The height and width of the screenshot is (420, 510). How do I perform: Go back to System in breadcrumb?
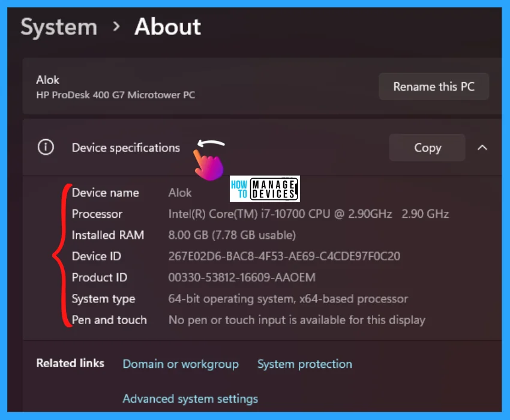[59, 26]
